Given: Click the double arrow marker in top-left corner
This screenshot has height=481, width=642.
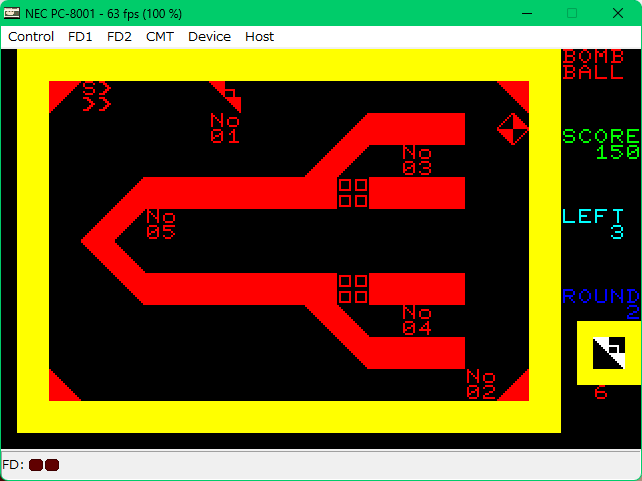Looking at the screenshot, I should coord(96,96).
